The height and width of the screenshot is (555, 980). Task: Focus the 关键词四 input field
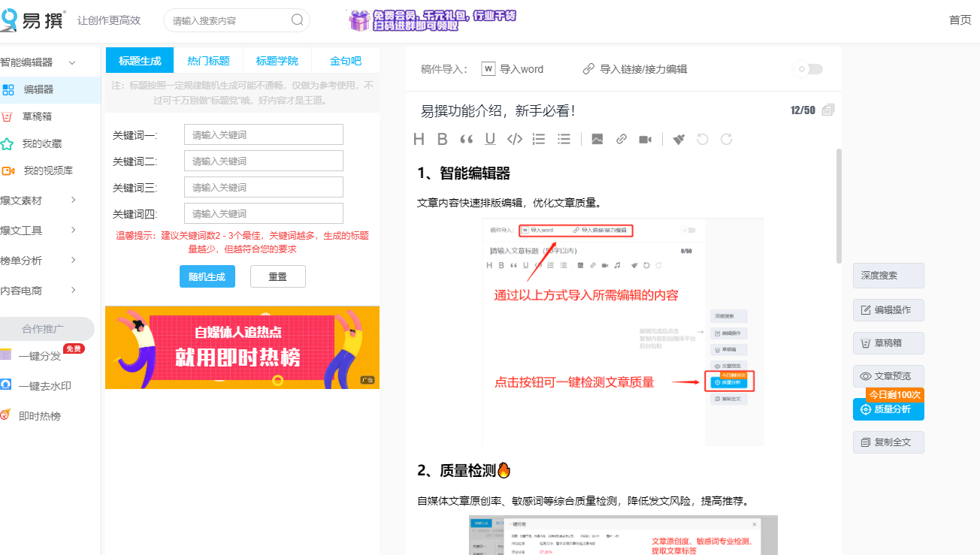point(264,214)
